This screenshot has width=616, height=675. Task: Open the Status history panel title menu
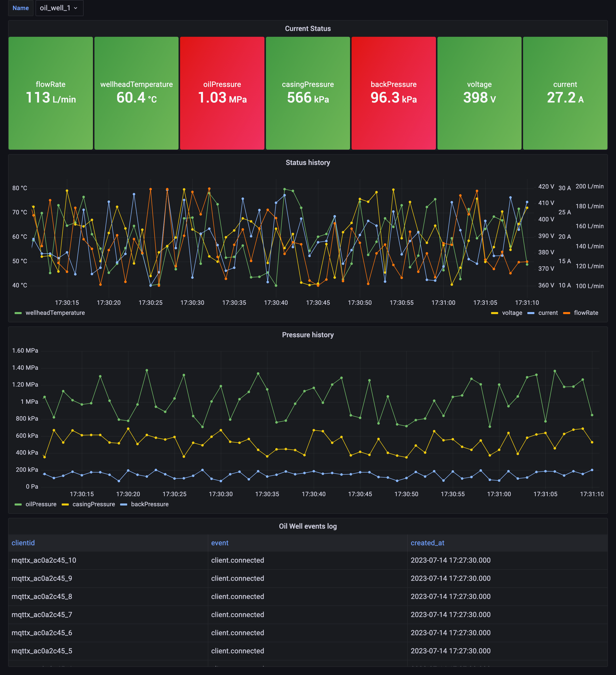coord(308,163)
